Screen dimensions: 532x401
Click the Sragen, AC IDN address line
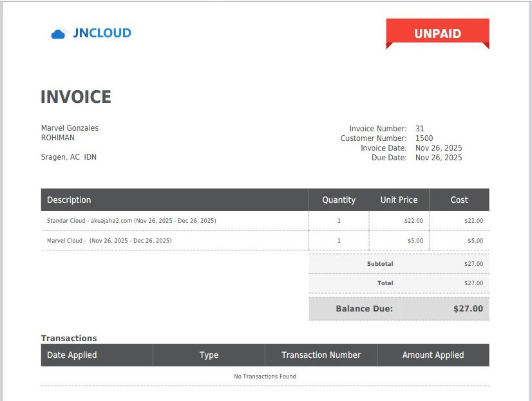click(69, 157)
